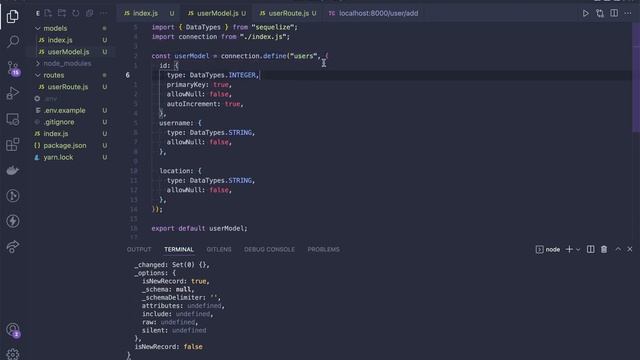The width and height of the screenshot is (640, 360).
Task: Open the Accounts menu icon
Action: pyautogui.click(x=13, y=330)
